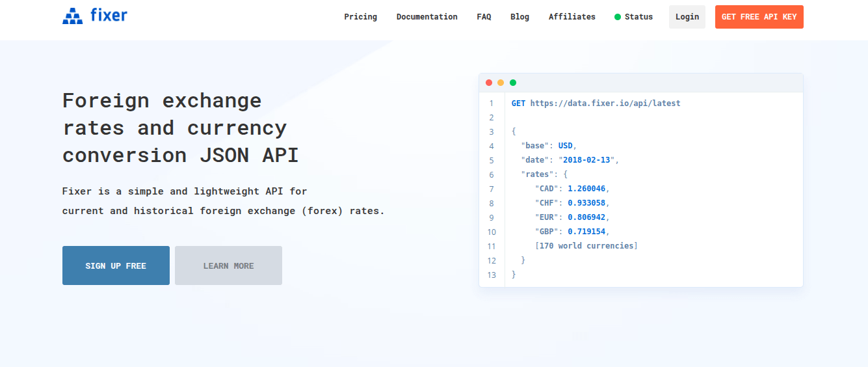Click the USD base value

click(x=565, y=146)
